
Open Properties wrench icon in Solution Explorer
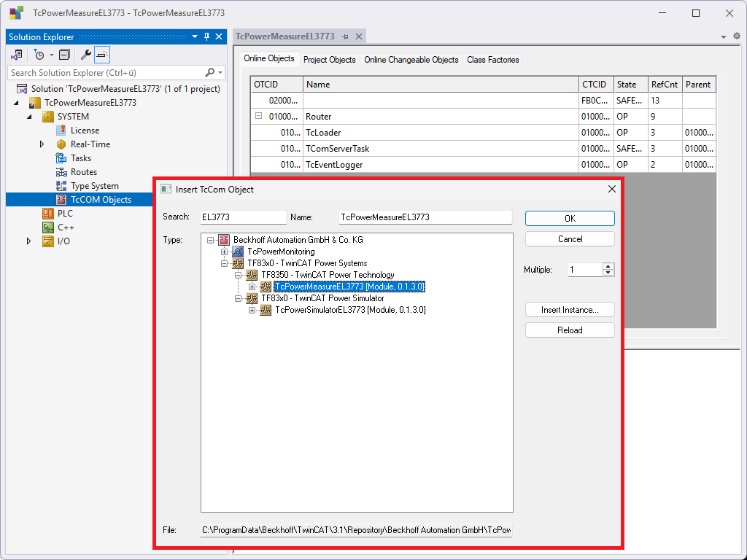(86, 55)
